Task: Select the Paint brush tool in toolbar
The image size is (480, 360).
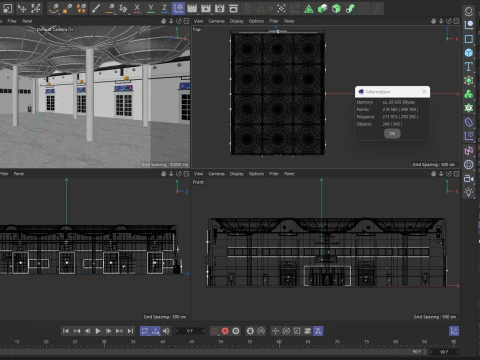Action: (96, 8)
